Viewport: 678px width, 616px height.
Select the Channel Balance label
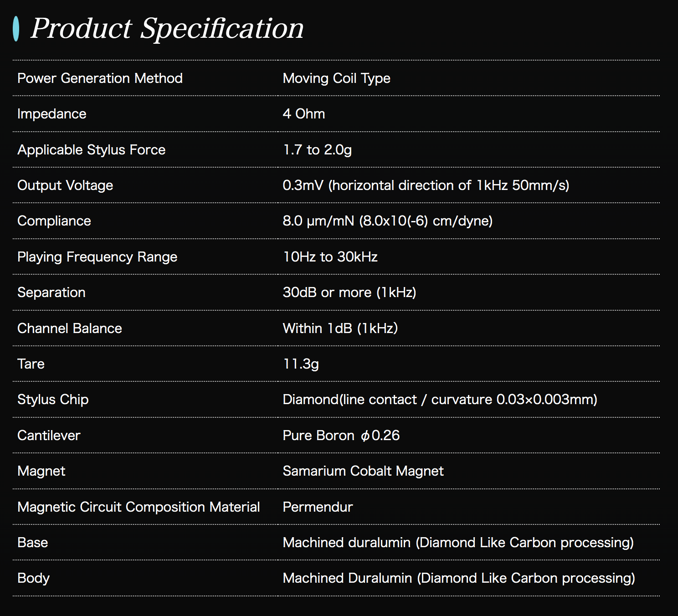click(x=69, y=329)
